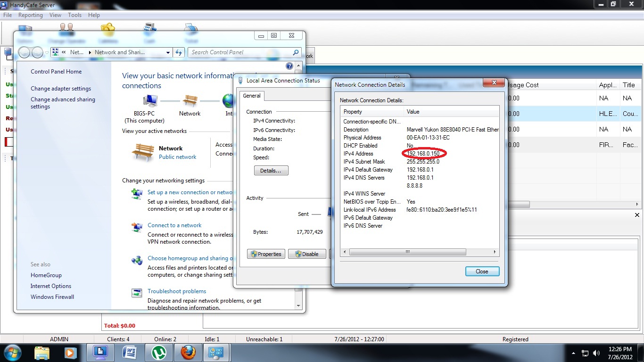Click the icon beside Set up a new connection

tap(137, 194)
